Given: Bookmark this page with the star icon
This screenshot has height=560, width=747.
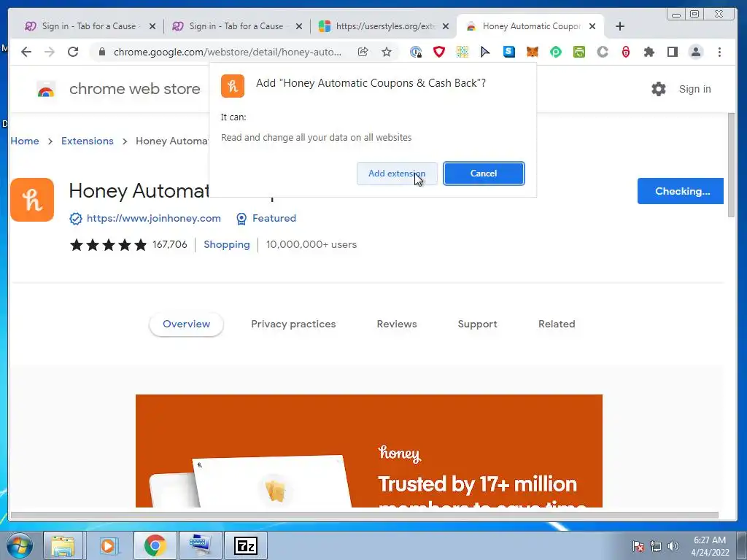Looking at the screenshot, I should click(x=387, y=52).
